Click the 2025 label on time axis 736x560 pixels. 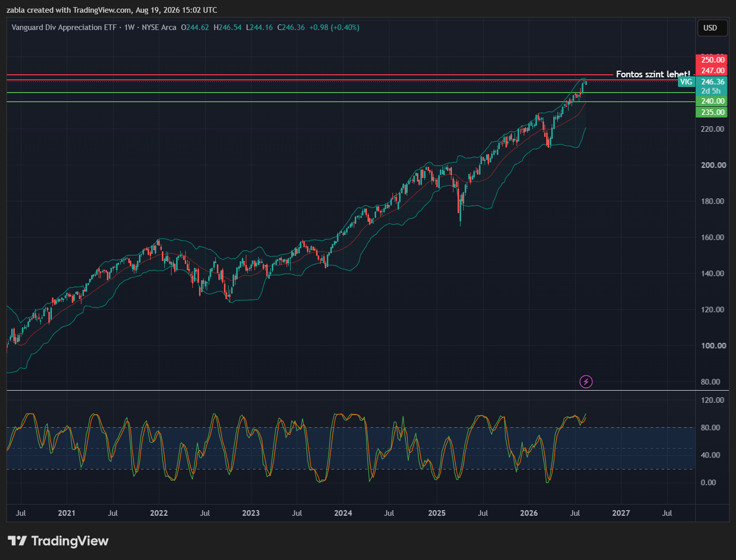(437, 513)
